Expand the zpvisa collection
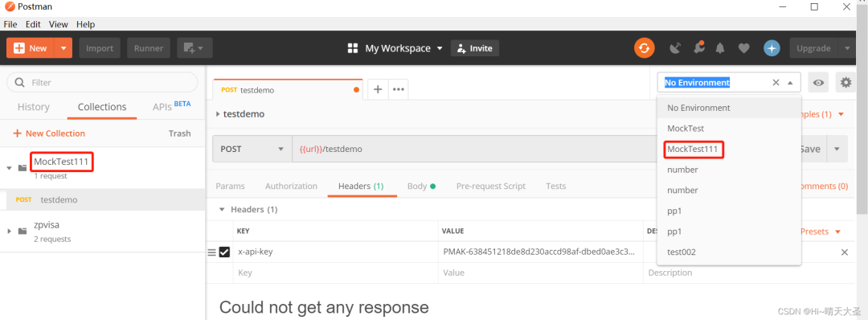 (9, 231)
